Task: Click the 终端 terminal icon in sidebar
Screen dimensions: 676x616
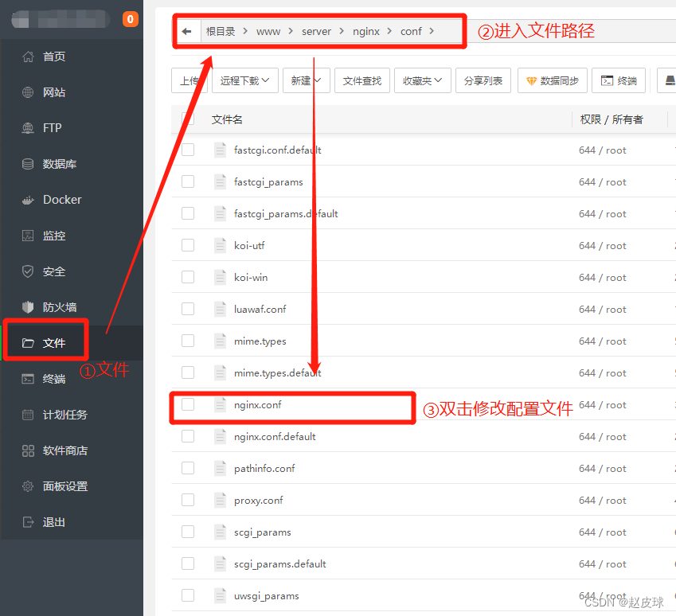Action: point(28,379)
